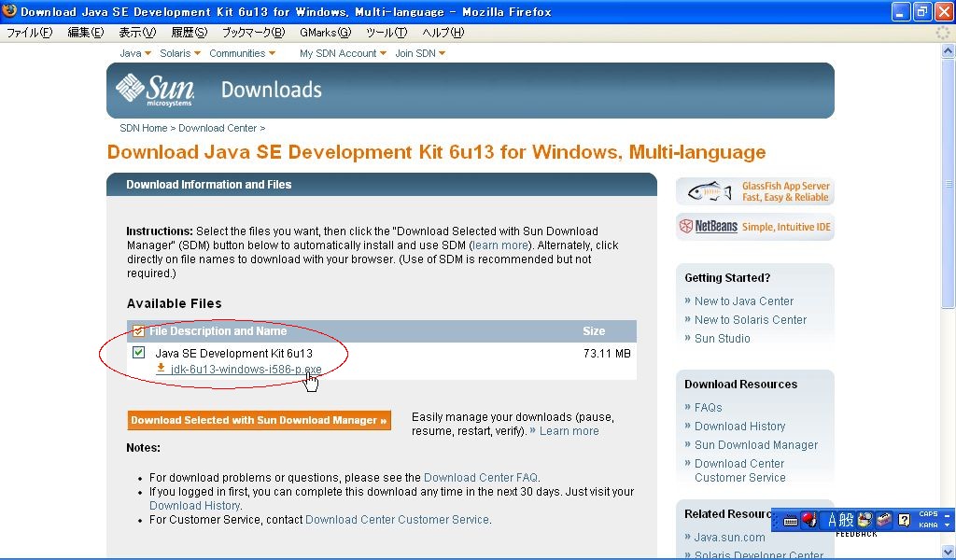Toggle CAPS indicator in language bar

point(928,514)
